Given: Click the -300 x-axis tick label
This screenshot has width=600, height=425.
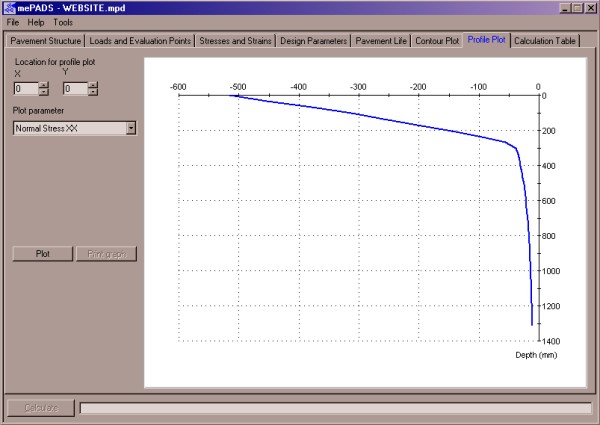Looking at the screenshot, I should pos(358,87).
